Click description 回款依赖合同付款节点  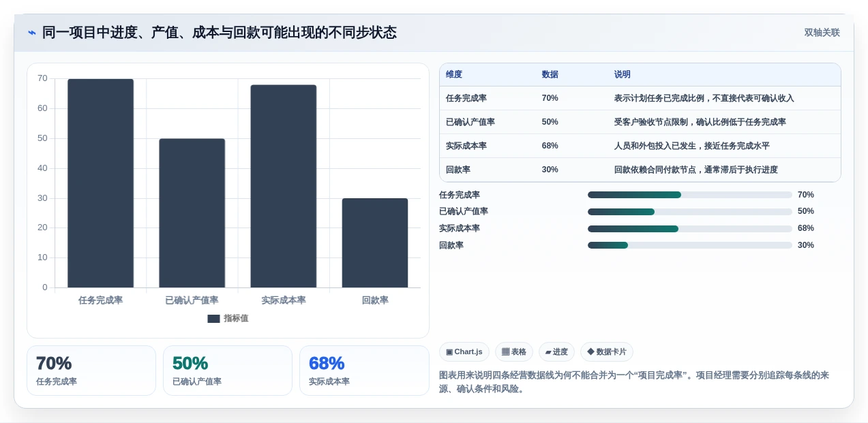(695, 170)
